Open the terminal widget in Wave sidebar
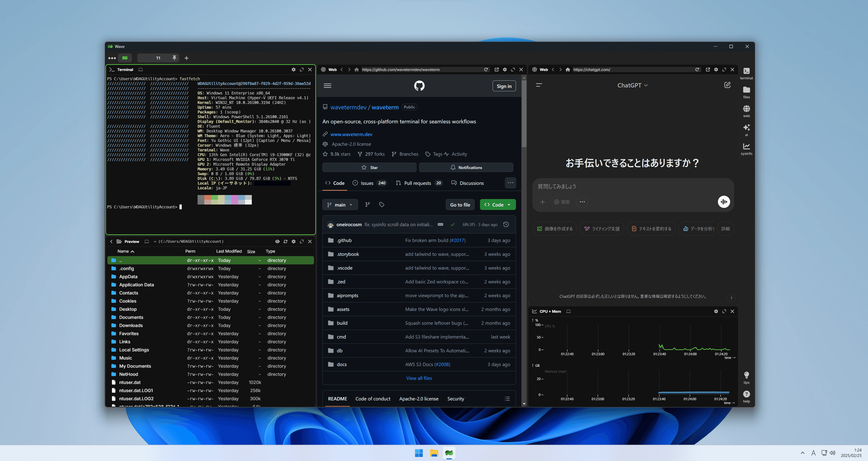The height and width of the screenshot is (461, 868). point(746,73)
